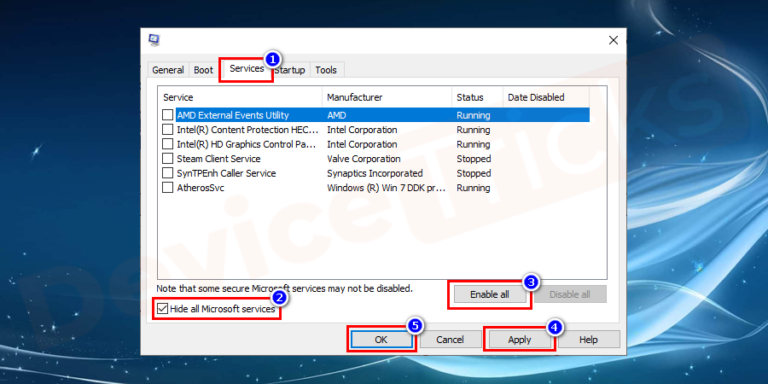Click the Synaptics Incorporated manufacturer cell
The image size is (768, 384).
375,173
